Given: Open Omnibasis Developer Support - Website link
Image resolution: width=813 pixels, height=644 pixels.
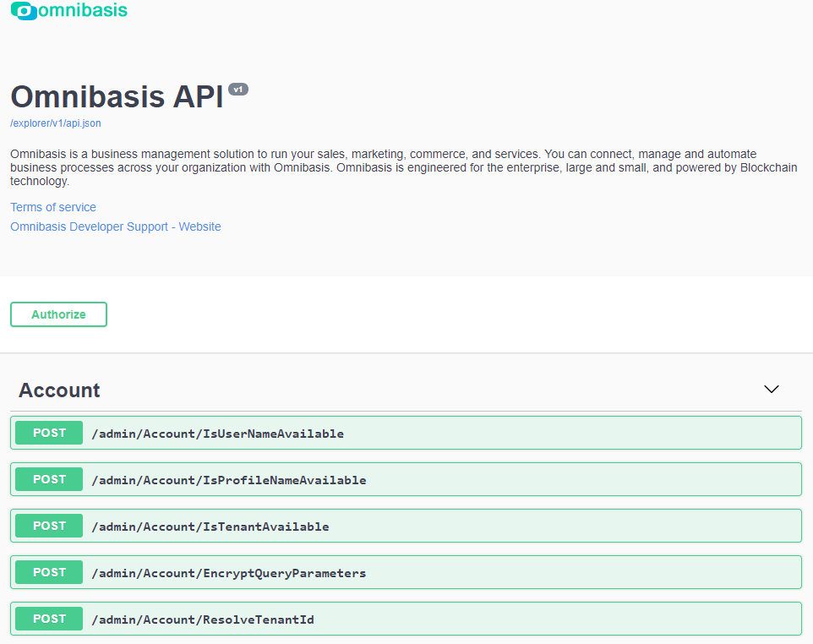Looking at the screenshot, I should pos(116,226).
